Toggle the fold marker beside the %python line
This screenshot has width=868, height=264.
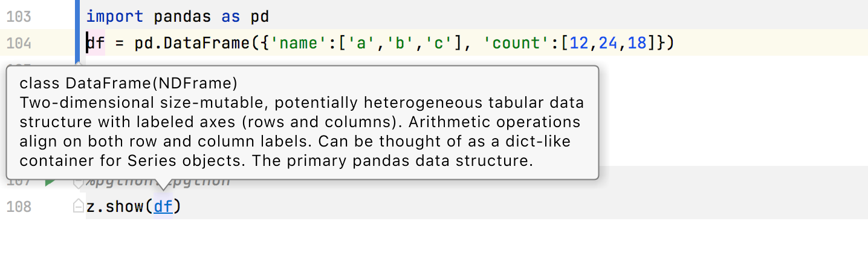pyautogui.click(x=77, y=181)
